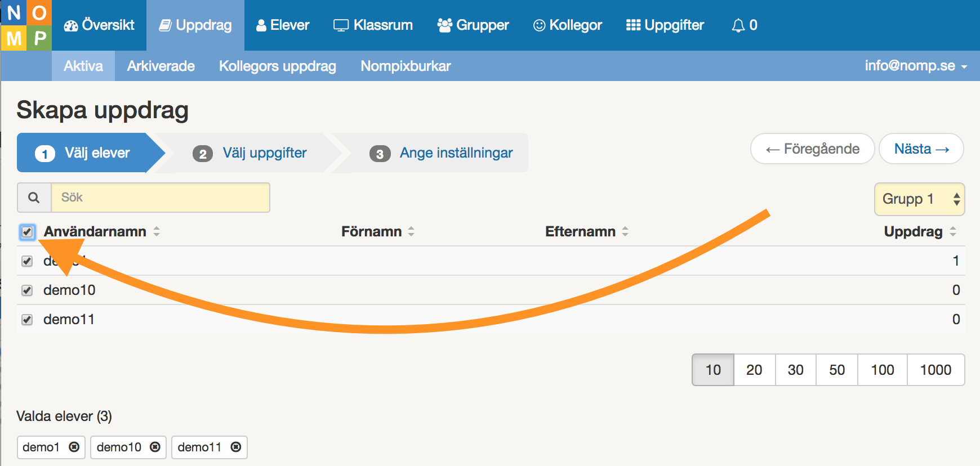The image size is (980, 466).
Task: Uncheck the demo11 row checkbox
Action: (x=27, y=320)
